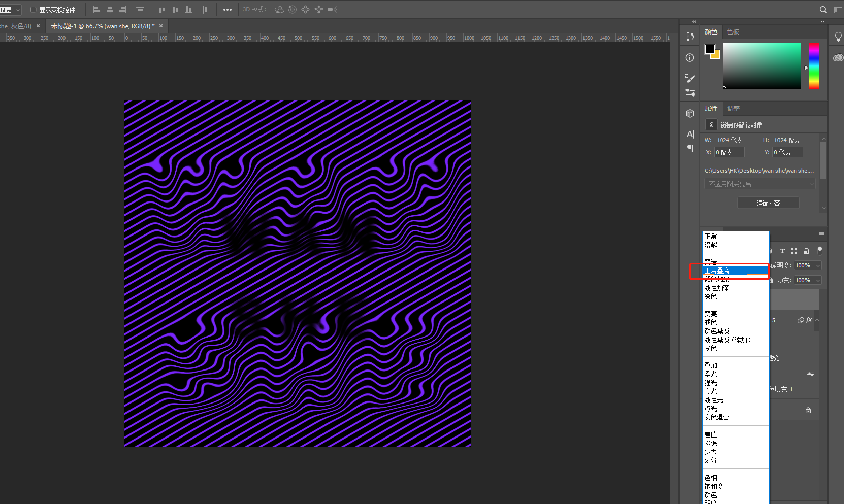Click 编辑内容 button
844x504 pixels.
(768, 203)
